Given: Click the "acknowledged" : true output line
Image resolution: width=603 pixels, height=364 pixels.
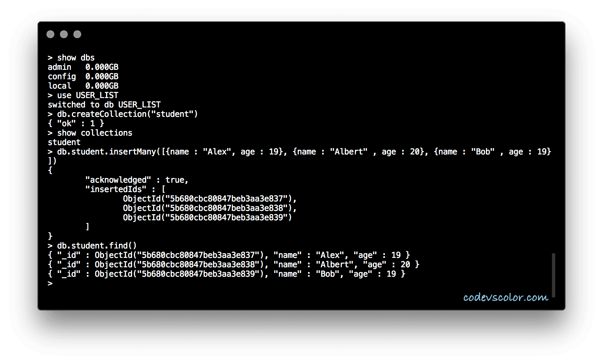Looking at the screenshot, I should (137, 180).
